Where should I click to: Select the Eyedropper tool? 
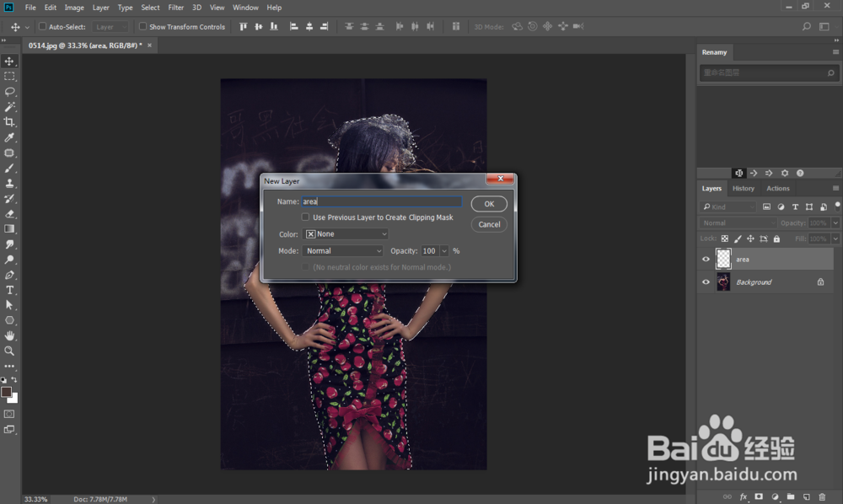9,137
